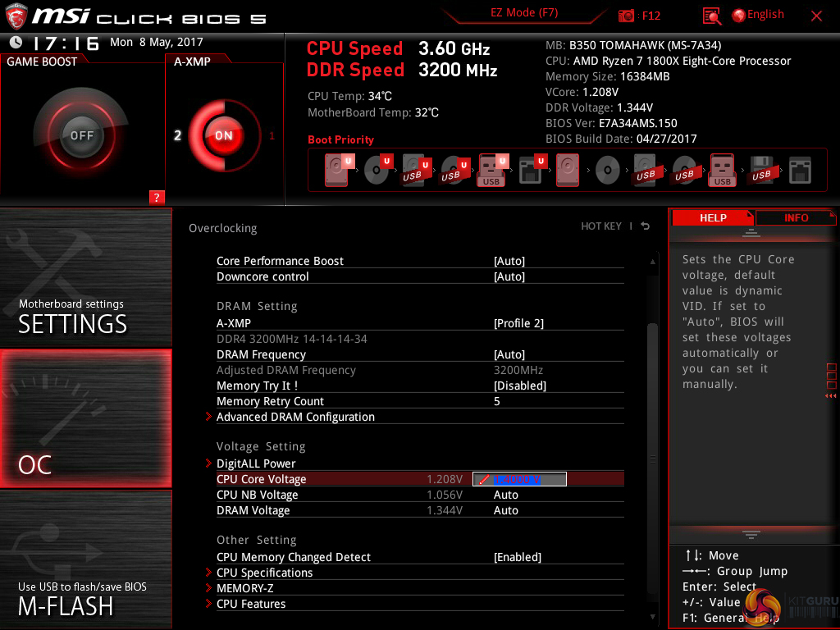Screen dimensions: 840x630
Task: Open the BIOS search magnifier icon
Action: click(x=711, y=16)
